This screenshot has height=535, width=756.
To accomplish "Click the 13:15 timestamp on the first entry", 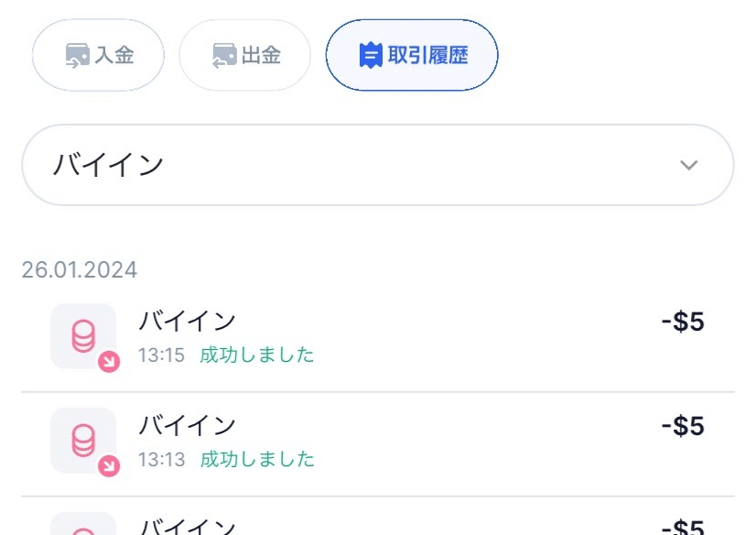I will [159, 355].
